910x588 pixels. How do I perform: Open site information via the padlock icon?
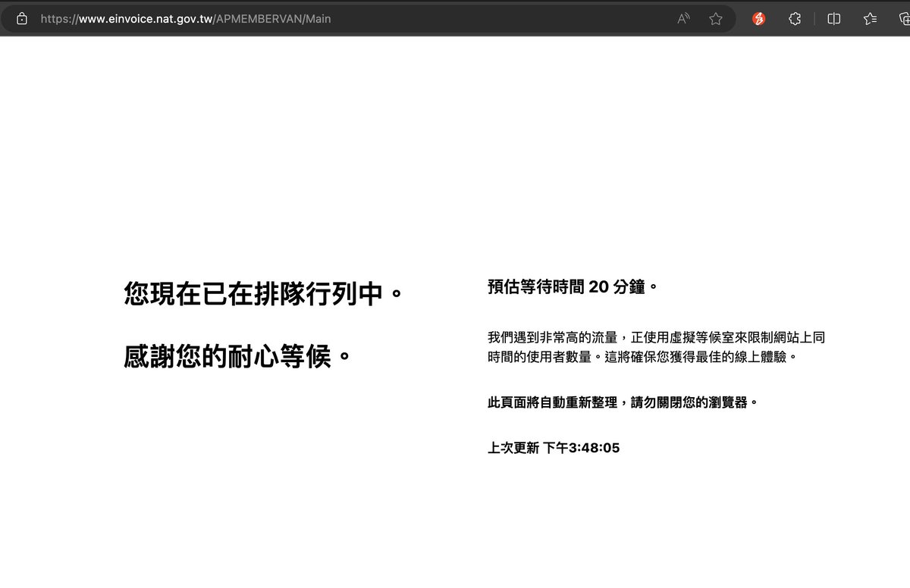click(x=20, y=18)
